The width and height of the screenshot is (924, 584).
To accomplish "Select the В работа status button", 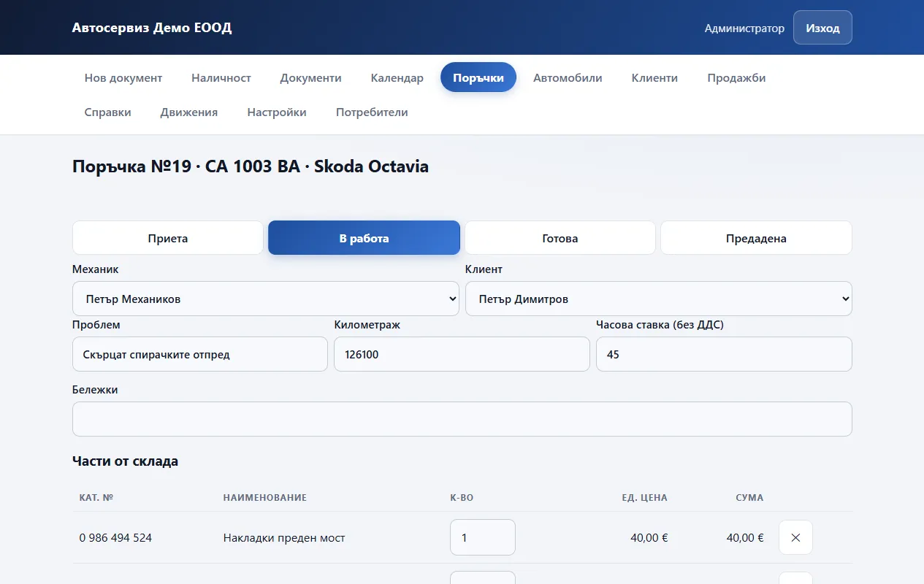I will (x=364, y=238).
